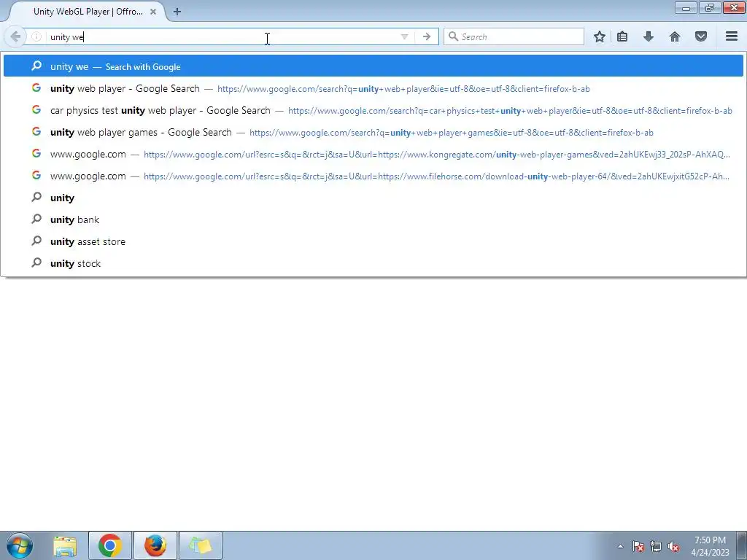The height and width of the screenshot is (560, 747).
Task: Click magnifier icon beside 'unity asset store'
Action: pos(36,241)
